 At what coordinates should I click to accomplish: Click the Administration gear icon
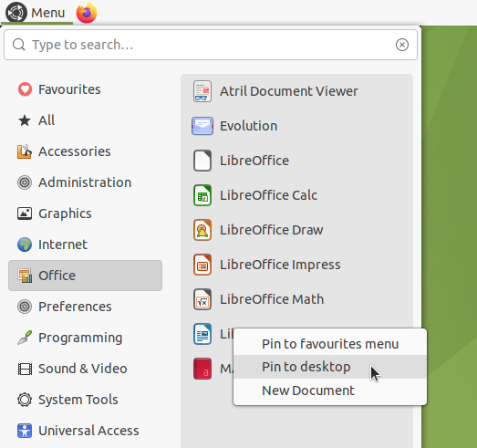tap(25, 182)
